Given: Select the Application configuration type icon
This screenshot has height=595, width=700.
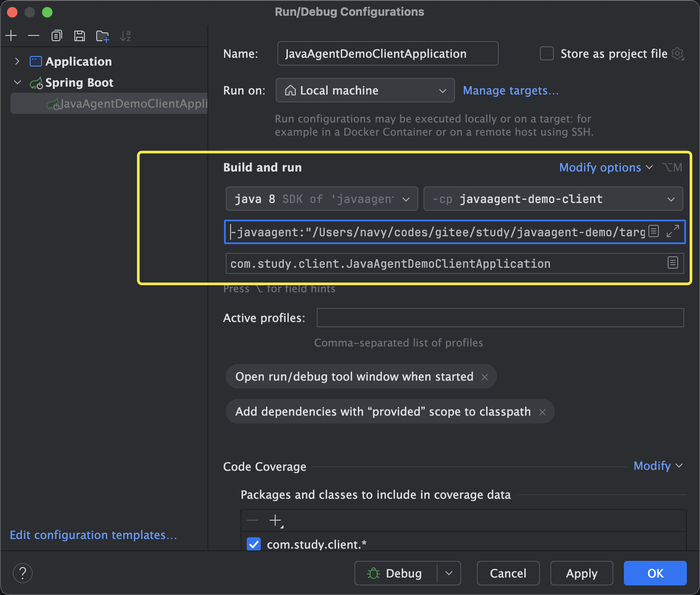Looking at the screenshot, I should pos(36,61).
